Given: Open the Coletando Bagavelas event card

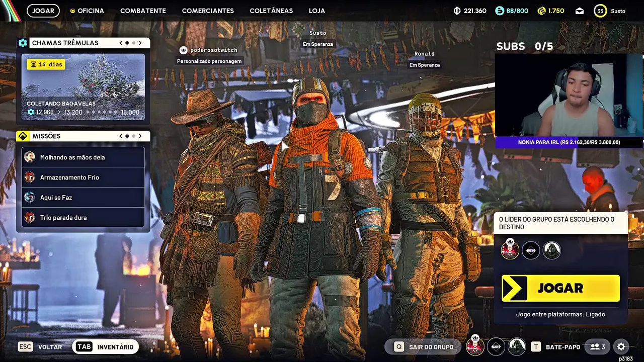Looking at the screenshot, I should [x=83, y=86].
